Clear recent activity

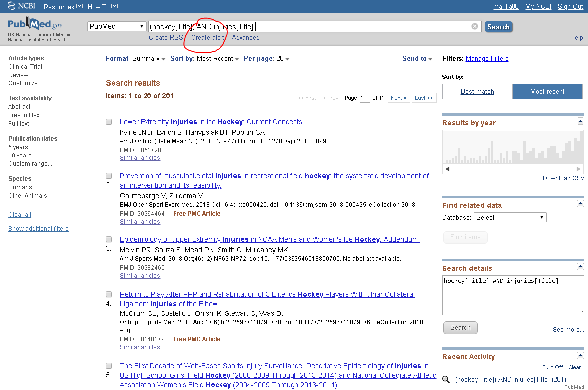[575, 367]
